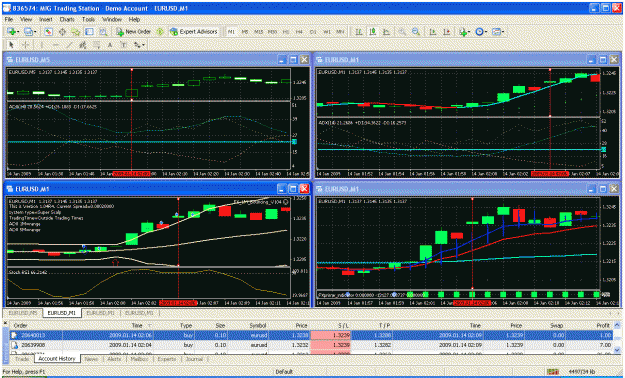Zoom in on the chart

tap(402, 32)
